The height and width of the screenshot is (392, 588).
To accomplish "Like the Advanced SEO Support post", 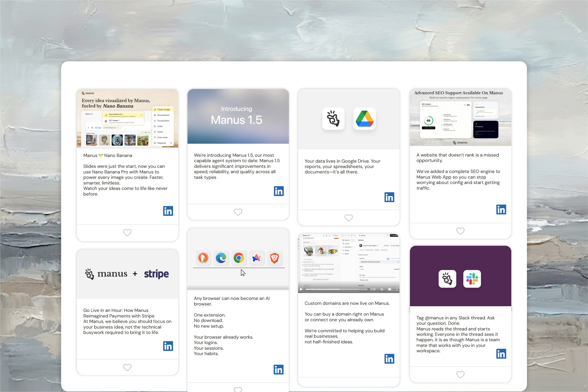I will 460,231.
